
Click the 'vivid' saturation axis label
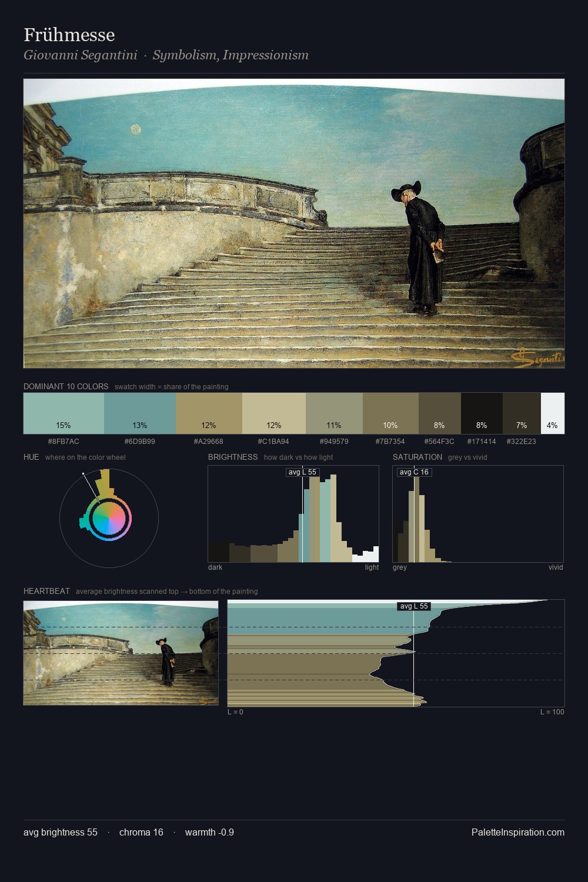click(x=556, y=567)
